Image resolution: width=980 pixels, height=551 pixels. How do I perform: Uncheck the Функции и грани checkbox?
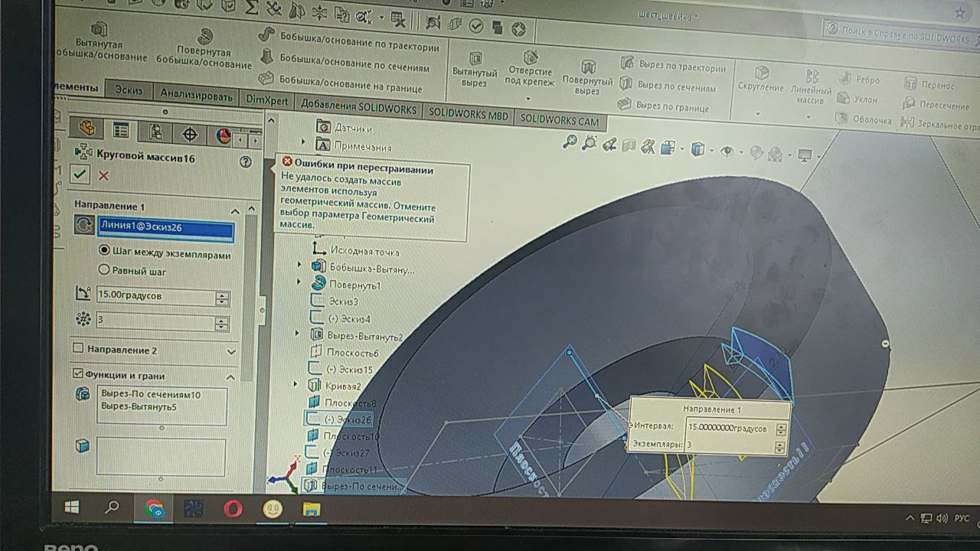pos(77,373)
